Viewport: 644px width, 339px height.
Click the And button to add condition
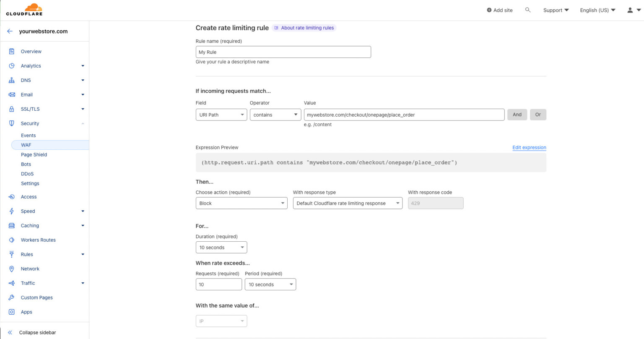coord(517,115)
